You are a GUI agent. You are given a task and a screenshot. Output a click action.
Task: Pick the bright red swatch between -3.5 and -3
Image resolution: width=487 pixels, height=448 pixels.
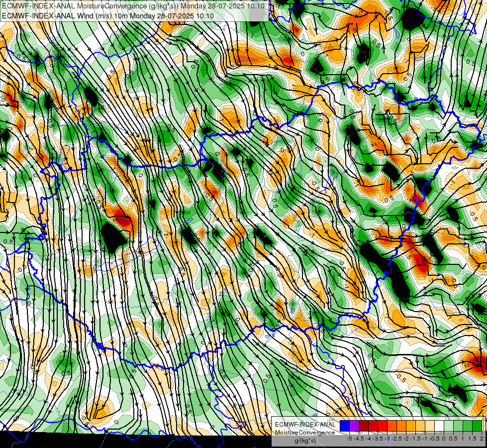click(x=383, y=426)
